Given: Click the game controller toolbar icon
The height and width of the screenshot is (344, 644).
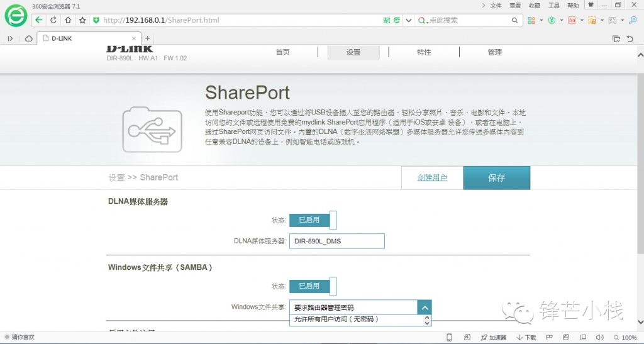Looking at the screenshot, I should point(613,20).
